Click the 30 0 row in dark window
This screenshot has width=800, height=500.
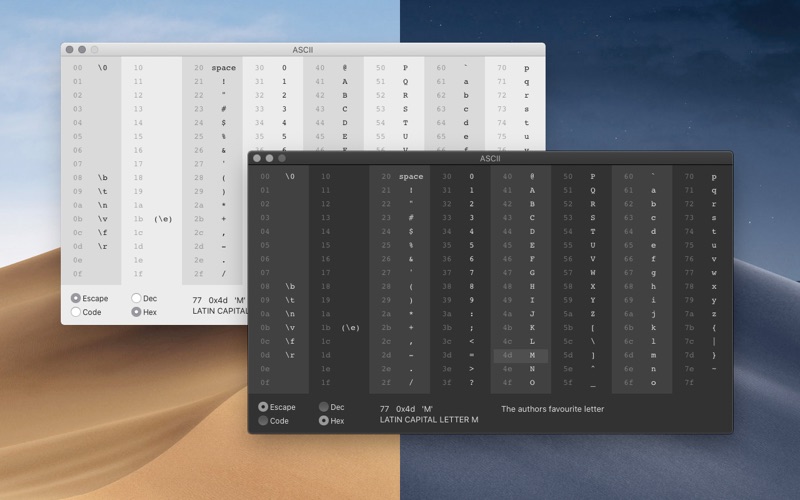460,177
